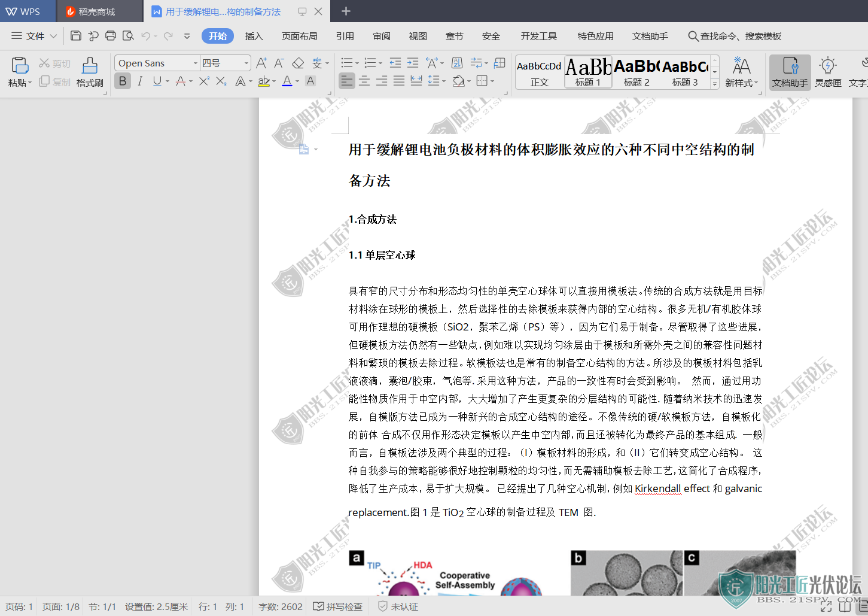Viewport: 868px width, 616px height.
Task: Expand borders dropdown arrow
Action: click(x=492, y=81)
